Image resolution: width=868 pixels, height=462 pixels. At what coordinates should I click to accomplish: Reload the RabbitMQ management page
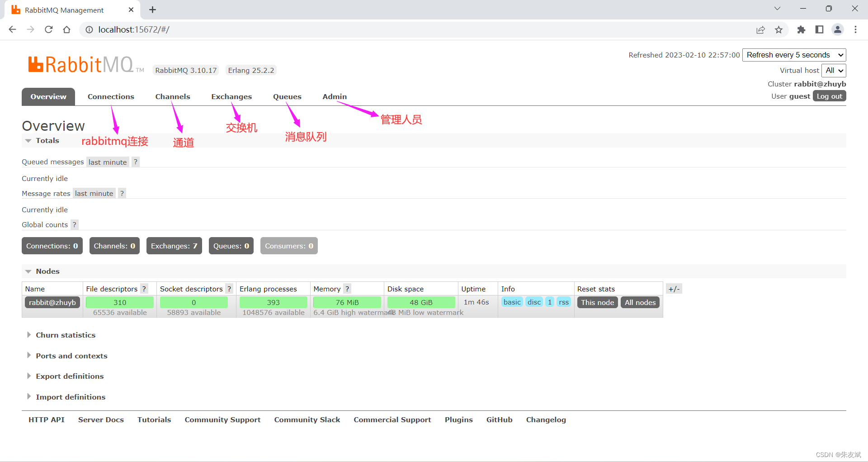pyautogui.click(x=49, y=29)
